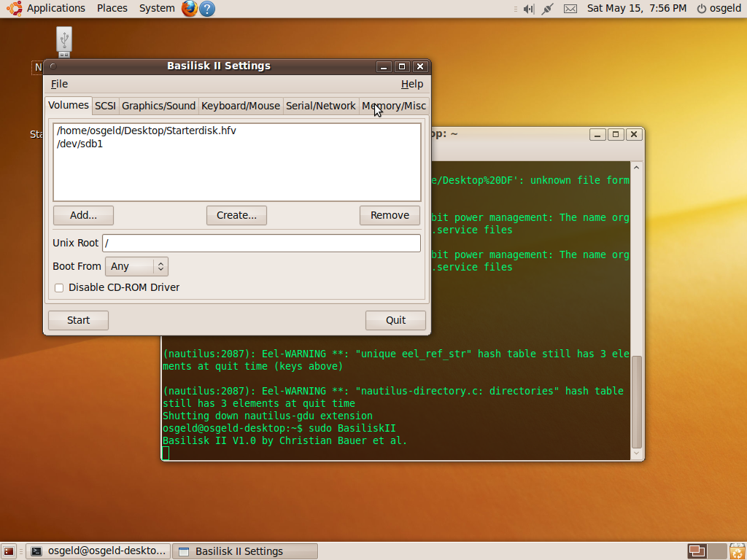The width and height of the screenshot is (747, 560).
Task: Maximize the terminal window
Action: 616,135
